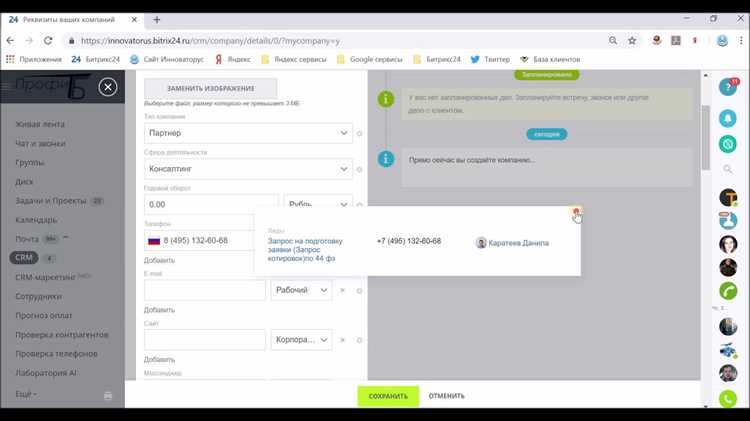Open the Запрос на подготовку заявки lead link
750x421 pixels.
(305, 250)
